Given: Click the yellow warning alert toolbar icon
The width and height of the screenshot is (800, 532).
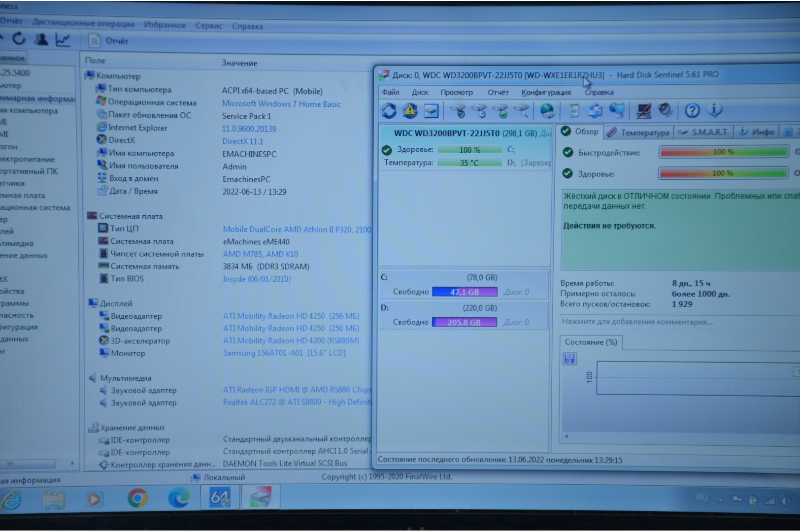Looking at the screenshot, I should coord(410,111).
